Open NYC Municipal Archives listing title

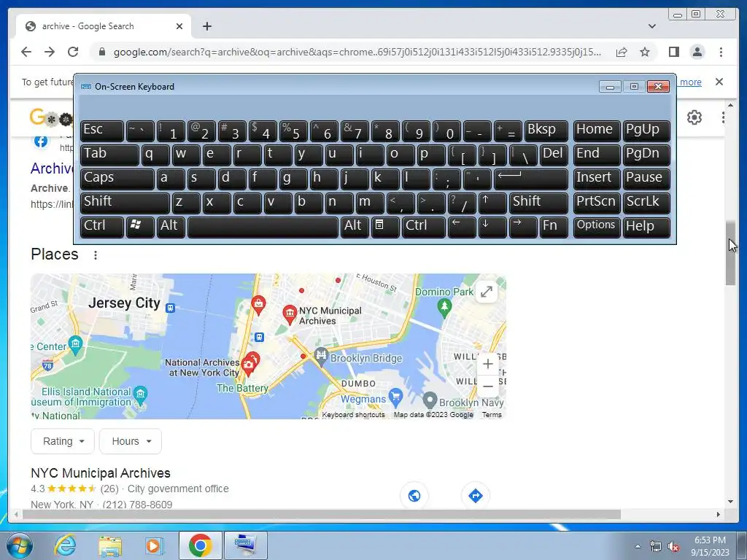click(101, 472)
